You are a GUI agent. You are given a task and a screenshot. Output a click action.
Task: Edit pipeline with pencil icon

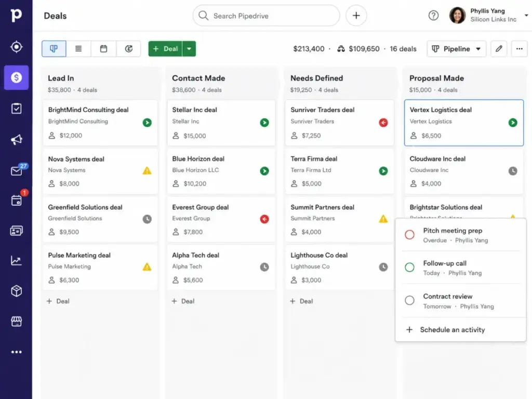point(499,49)
